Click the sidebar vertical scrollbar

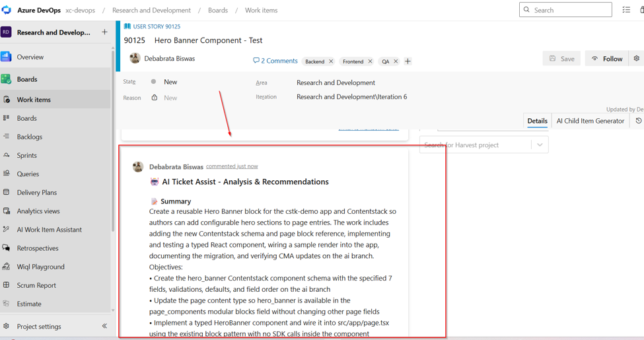coord(113,139)
